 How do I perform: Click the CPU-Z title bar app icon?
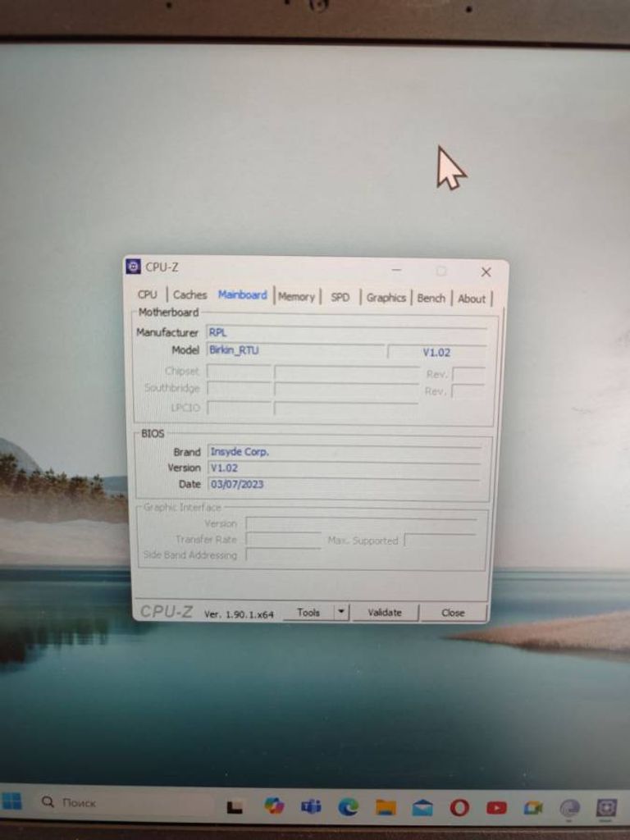(133, 267)
